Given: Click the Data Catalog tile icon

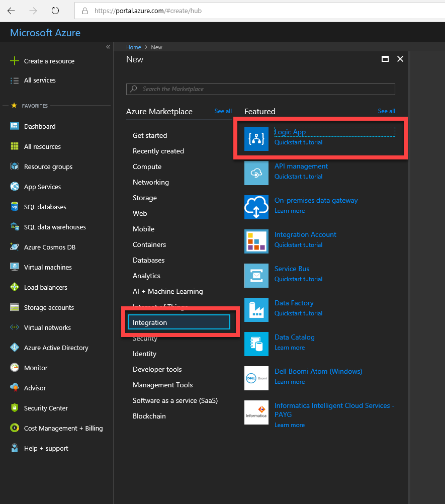Looking at the screenshot, I should click(x=256, y=344).
